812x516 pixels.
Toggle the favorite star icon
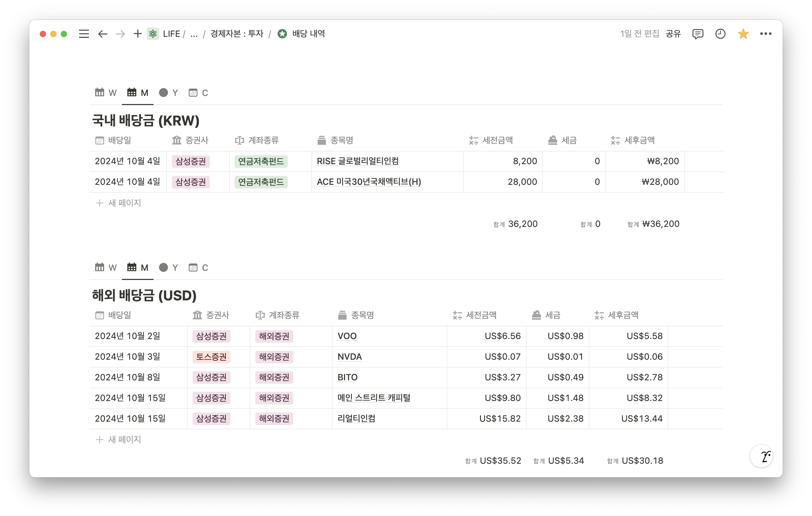743,34
